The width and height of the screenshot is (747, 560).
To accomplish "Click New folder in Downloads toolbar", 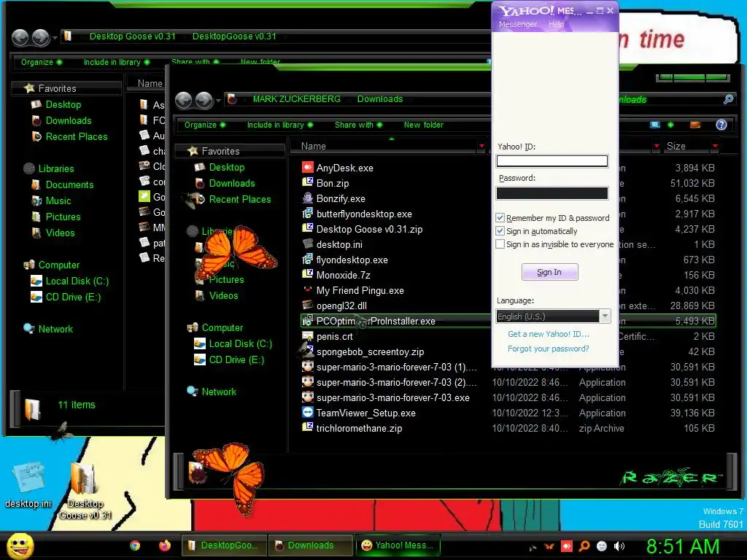I will [424, 125].
